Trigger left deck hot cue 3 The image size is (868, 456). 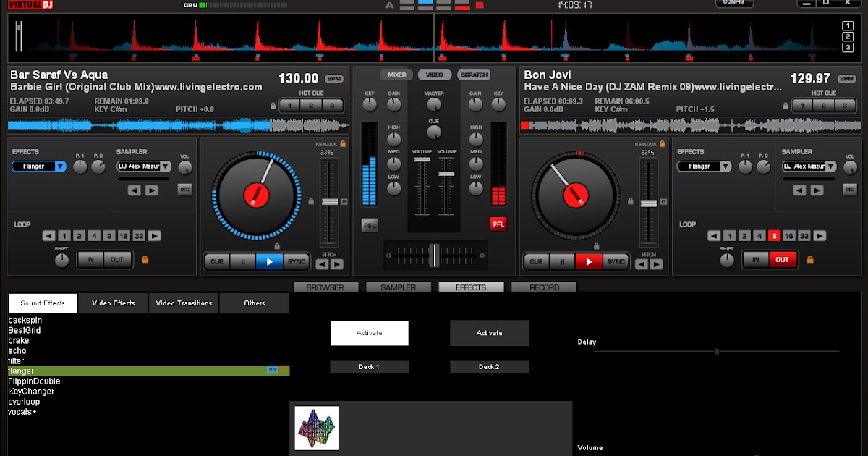(x=332, y=106)
